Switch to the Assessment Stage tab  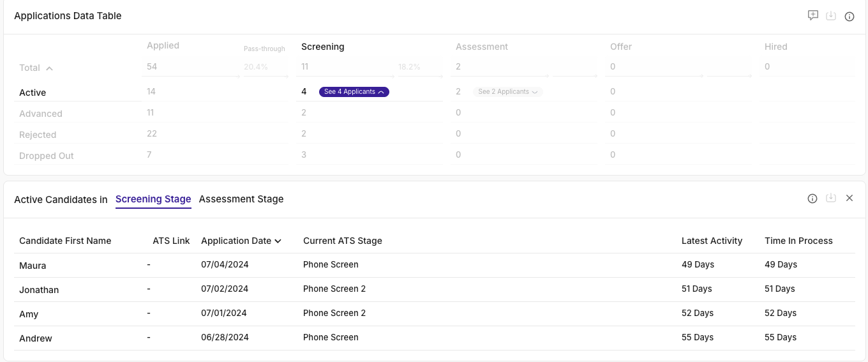(x=241, y=199)
